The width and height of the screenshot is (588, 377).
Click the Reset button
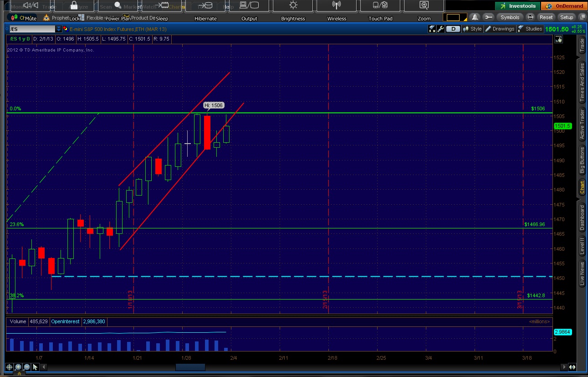pyautogui.click(x=546, y=17)
